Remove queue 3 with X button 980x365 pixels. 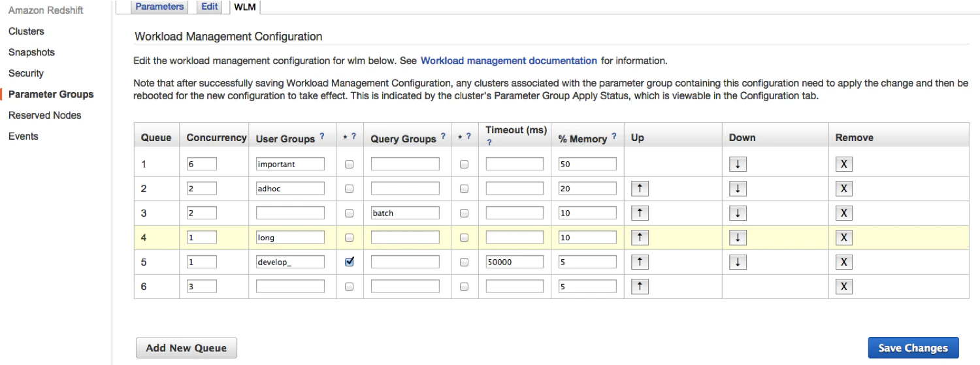tap(844, 213)
